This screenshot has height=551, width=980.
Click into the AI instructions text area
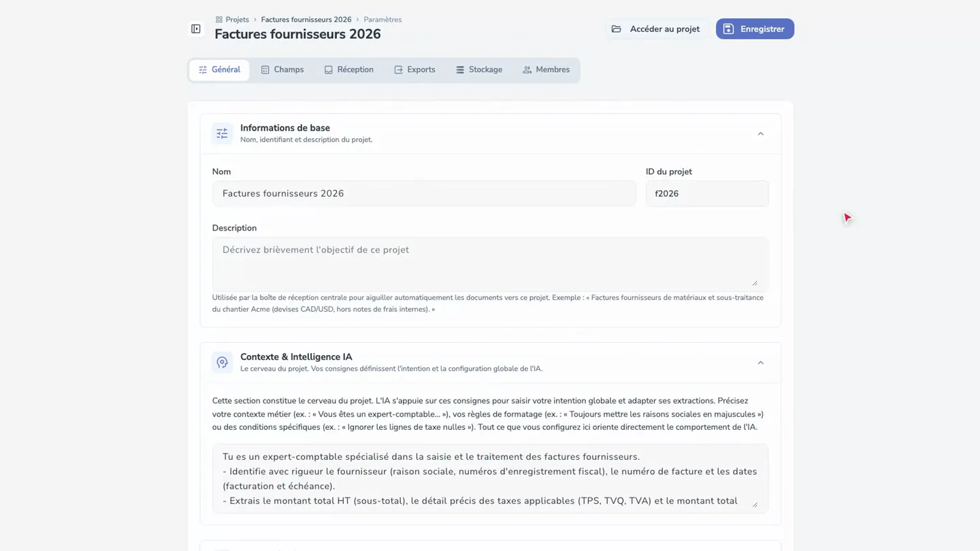pos(490,478)
